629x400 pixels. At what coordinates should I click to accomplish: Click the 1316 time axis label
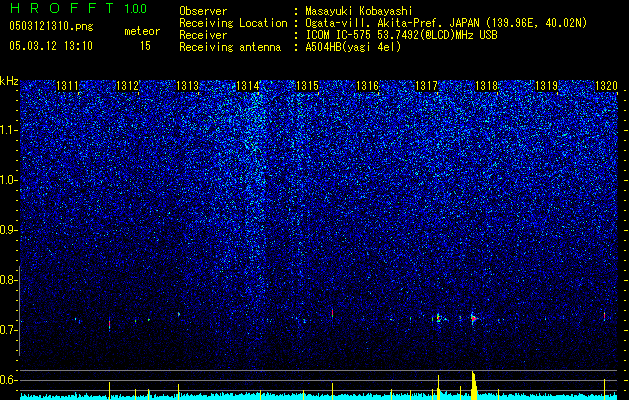367,86
